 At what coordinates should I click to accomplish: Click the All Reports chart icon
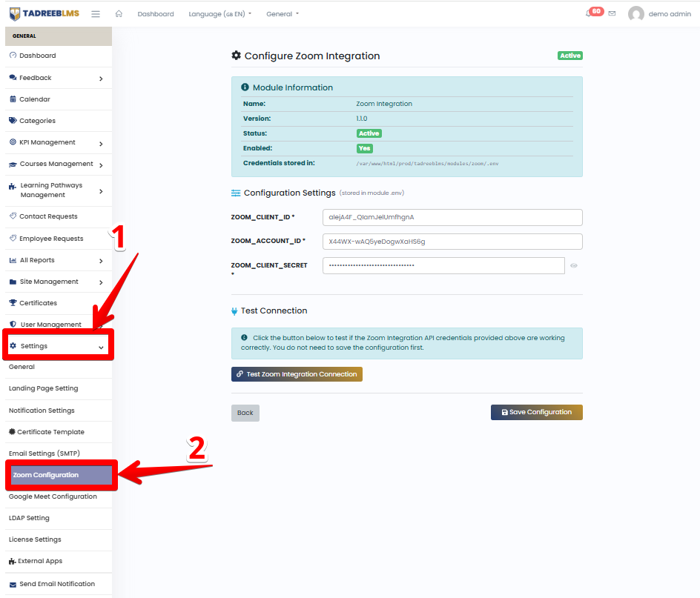(x=13, y=260)
